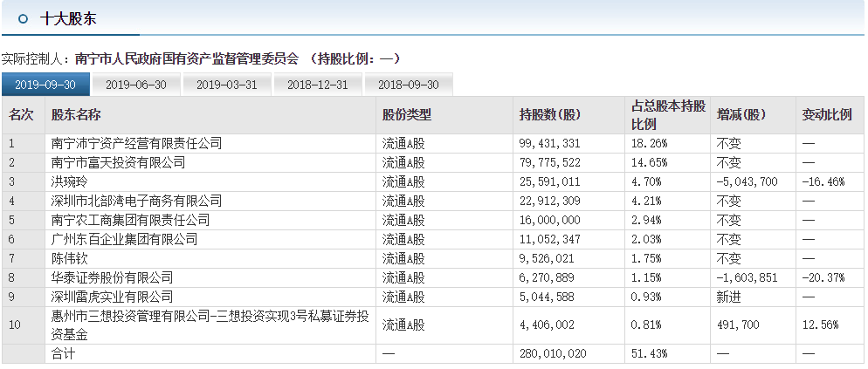Click rank number 10 in the table
This screenshot has height=369, width=868.
(14, 325)
